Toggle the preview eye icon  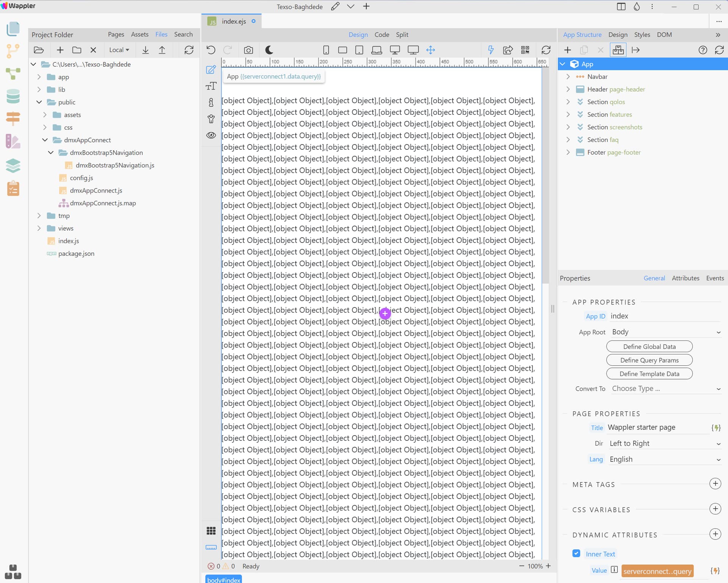(x=211, y=135)
